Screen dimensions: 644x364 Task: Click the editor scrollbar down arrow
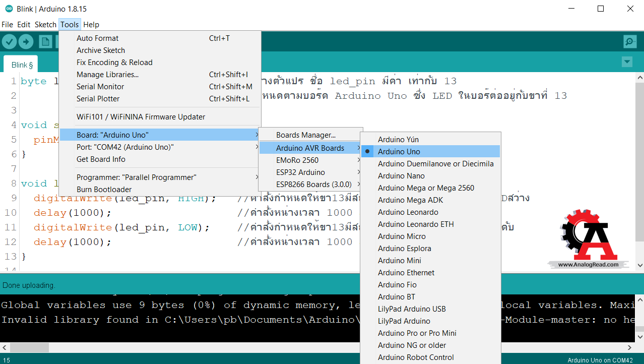(x=639, y=266)
